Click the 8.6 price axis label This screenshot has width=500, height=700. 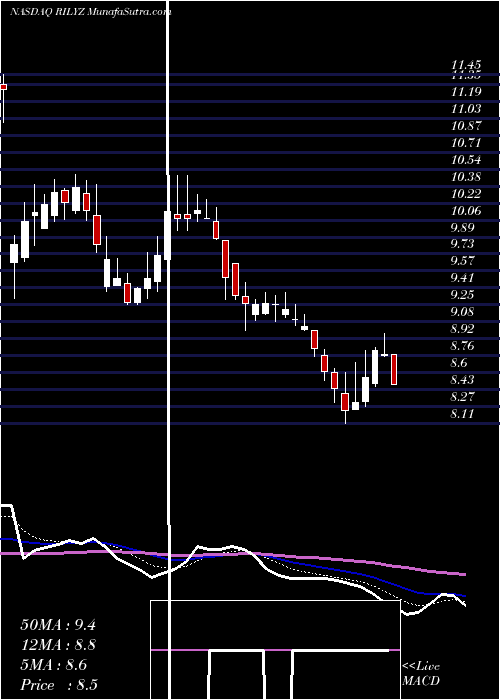[x=459, y=363]
